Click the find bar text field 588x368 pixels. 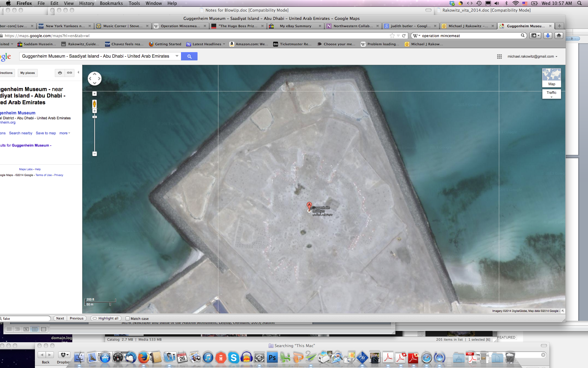(25, 319)
